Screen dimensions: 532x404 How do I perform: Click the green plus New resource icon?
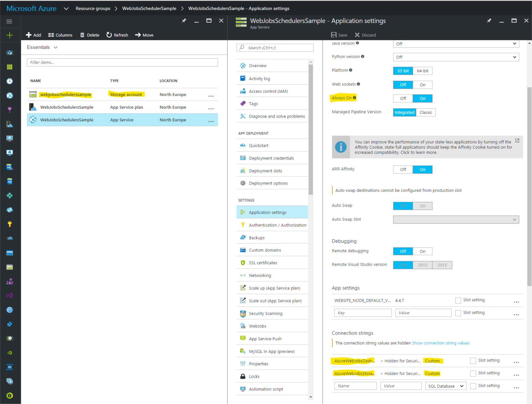[9, 35]
